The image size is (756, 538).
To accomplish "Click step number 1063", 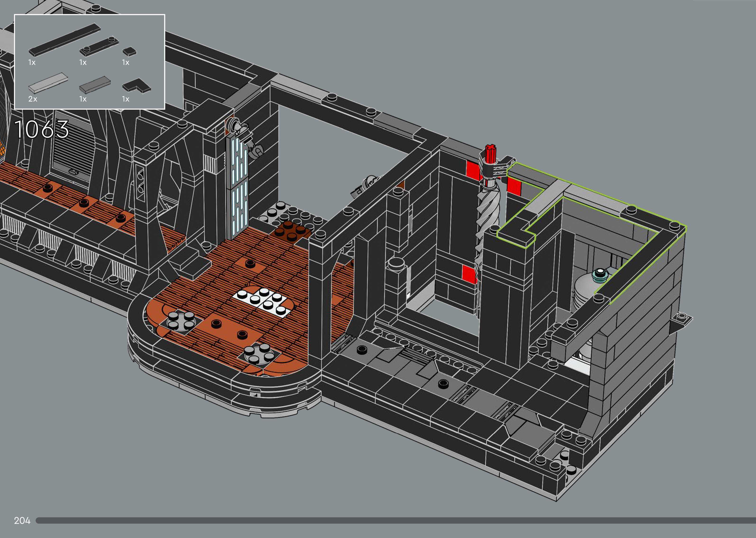I will click(x=42, y=129).
